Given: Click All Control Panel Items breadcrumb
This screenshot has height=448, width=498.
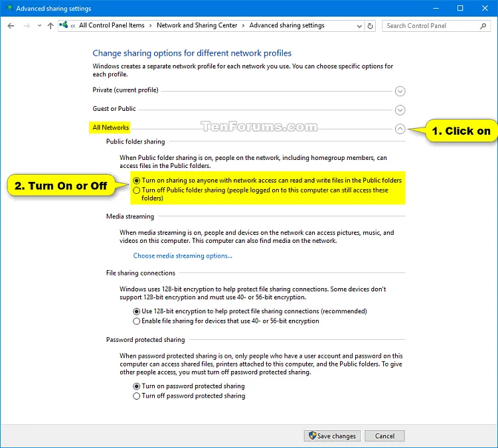Looking at the screenshot, I should pos(112,25).
